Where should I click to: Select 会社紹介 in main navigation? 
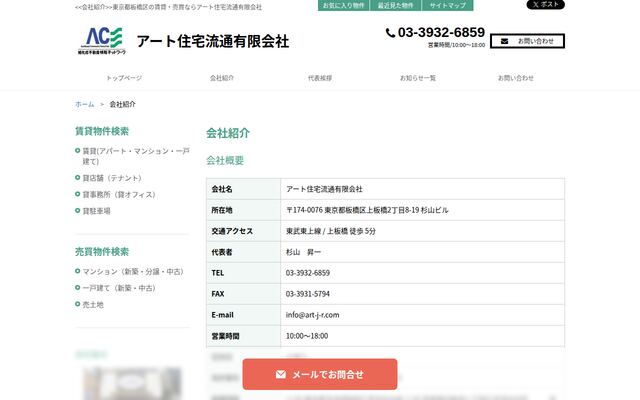222,78
